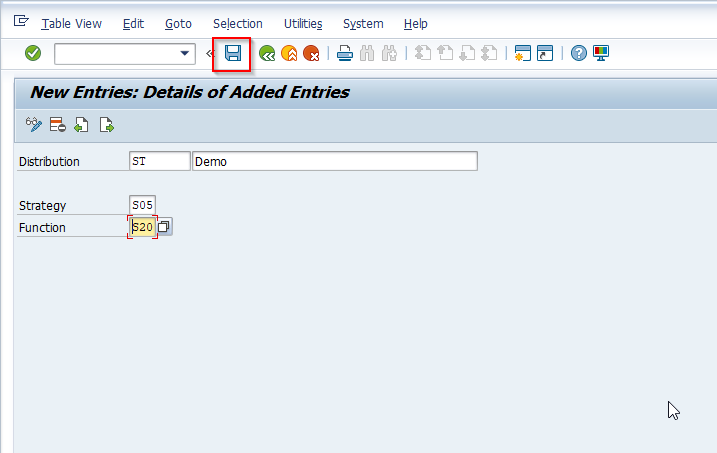The height and width of the screenshot is (453, 717).
Task: Click the New Entries title text
Action: click(x=190, y=92)
